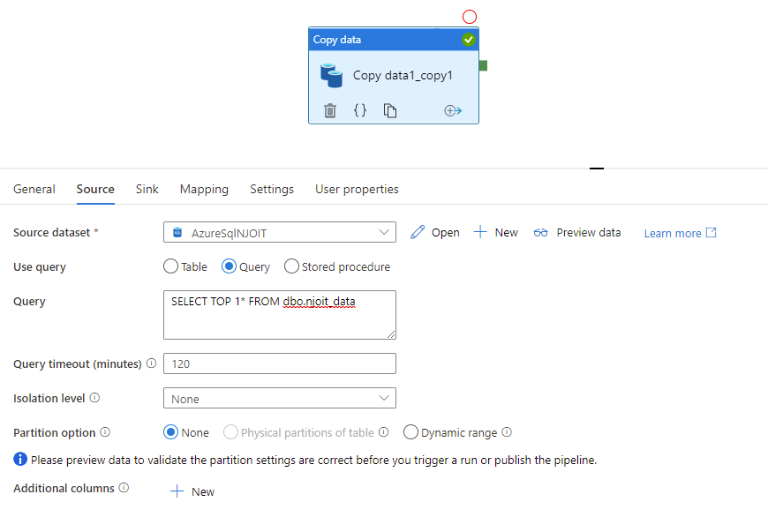768x532 pixels.
Task: Select the Stored procedure radio option
Action: [291, 266]
